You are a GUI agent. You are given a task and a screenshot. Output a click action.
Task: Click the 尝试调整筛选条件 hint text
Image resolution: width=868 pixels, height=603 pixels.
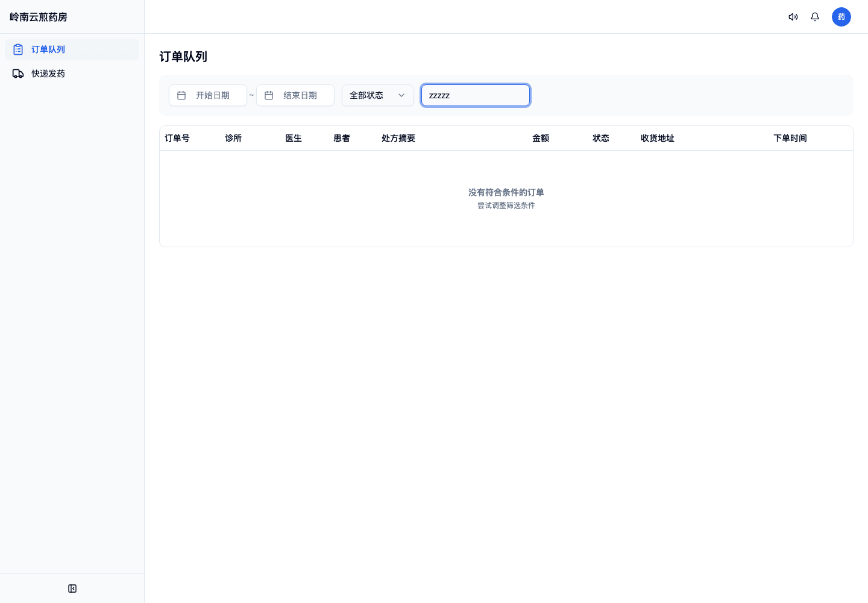coord(506,206)
